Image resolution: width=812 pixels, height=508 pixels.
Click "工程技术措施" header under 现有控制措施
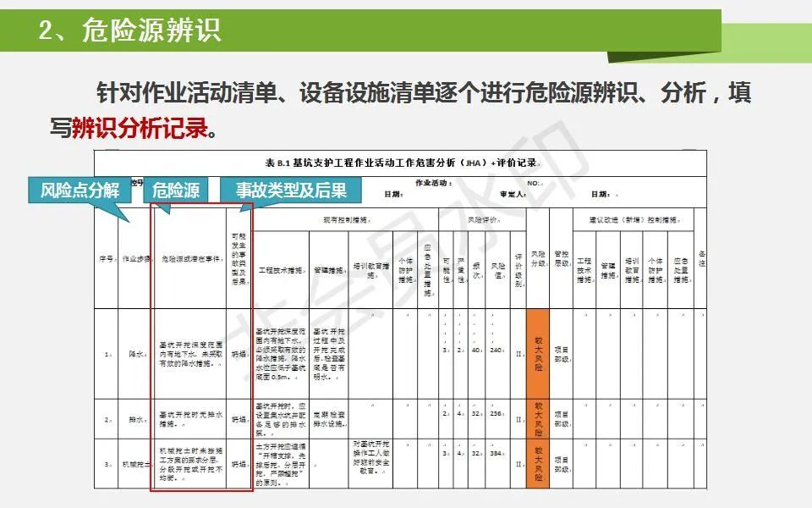click(281, 270)
